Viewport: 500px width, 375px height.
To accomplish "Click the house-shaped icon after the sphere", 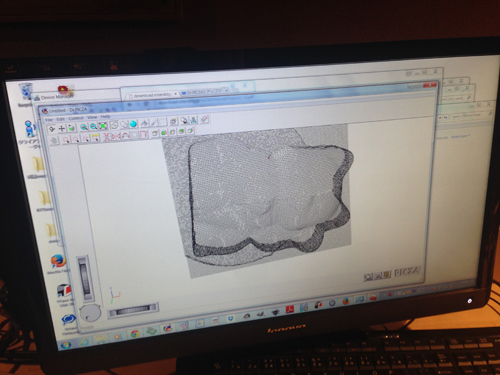I will click(144, 123).
